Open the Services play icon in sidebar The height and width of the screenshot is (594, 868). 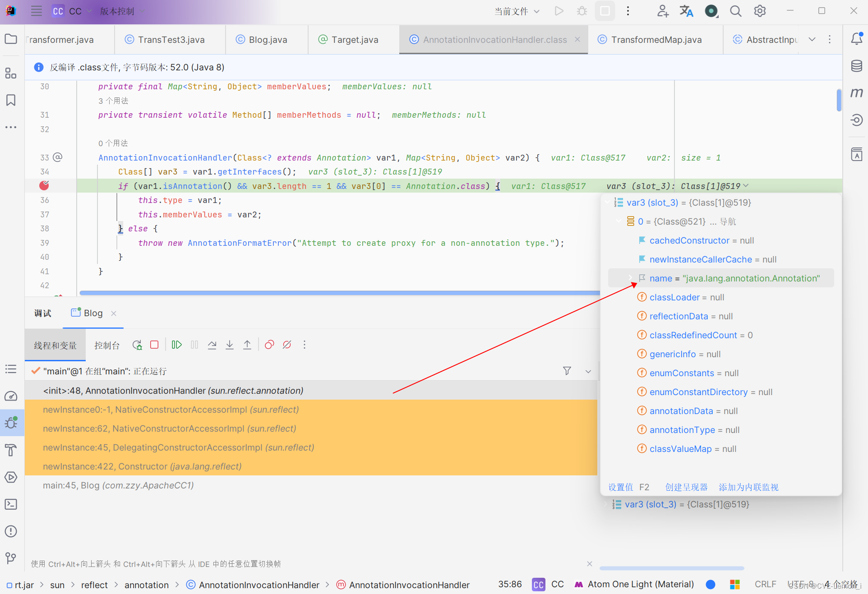(x=11, y=477)
